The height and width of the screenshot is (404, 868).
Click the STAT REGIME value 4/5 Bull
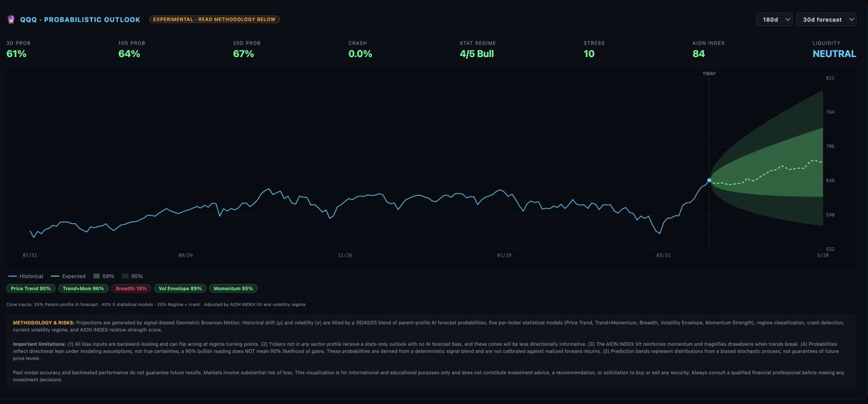477,53
